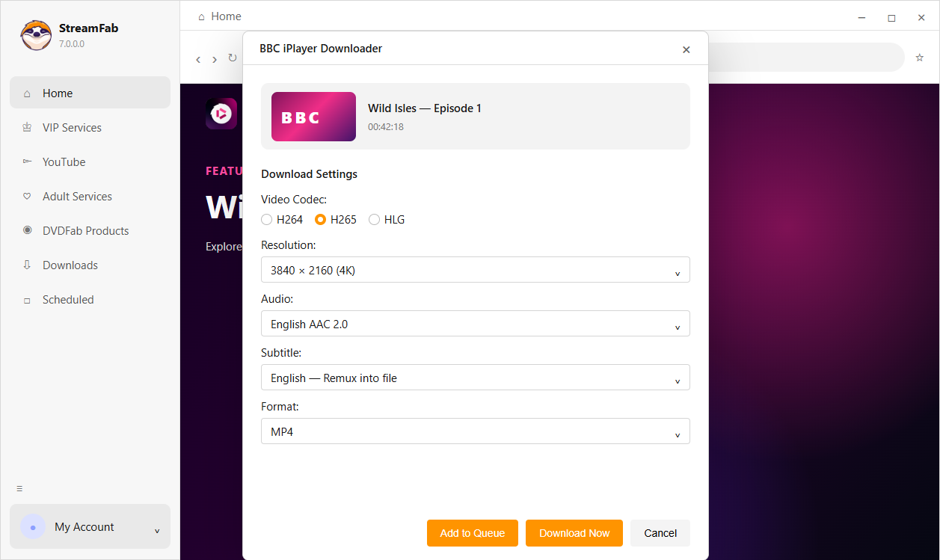Click the VIP Services crown icon

click(x=28, y=128)
